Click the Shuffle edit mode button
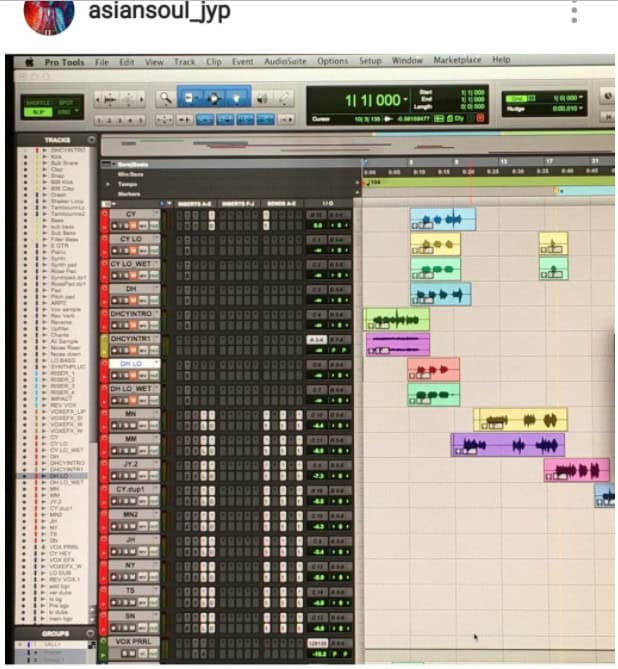Image resolution: width=618 pixels, height=669 pixels. 38,102
